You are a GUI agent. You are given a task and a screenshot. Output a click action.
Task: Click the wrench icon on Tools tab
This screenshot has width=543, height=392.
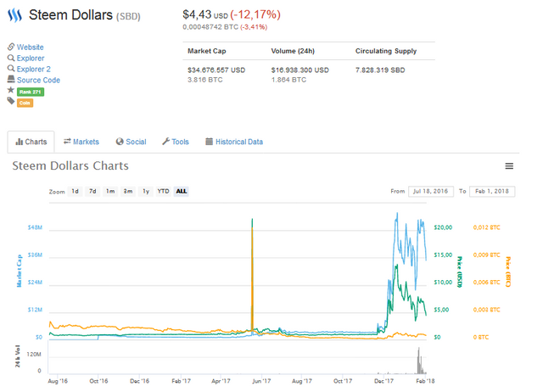coord(166,142)
